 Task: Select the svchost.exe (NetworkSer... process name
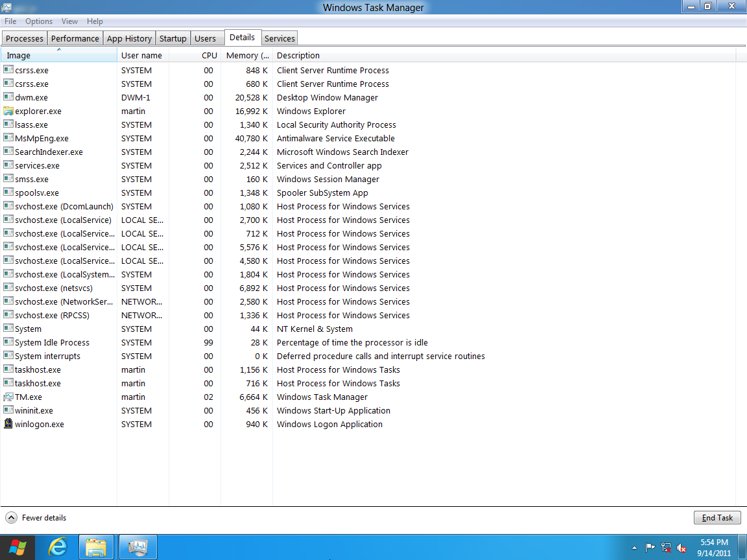click(64, 302)
